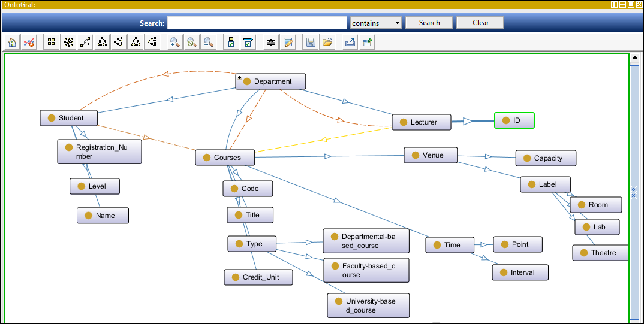Save graph using floppy disk icon
The width and height of the screenshot is (644, 324).
click(x=311, y=42)
